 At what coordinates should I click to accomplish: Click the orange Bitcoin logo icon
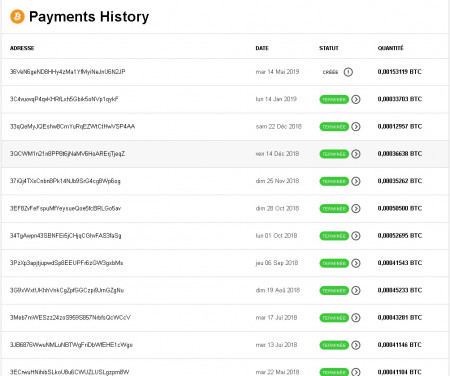point(17,16)
